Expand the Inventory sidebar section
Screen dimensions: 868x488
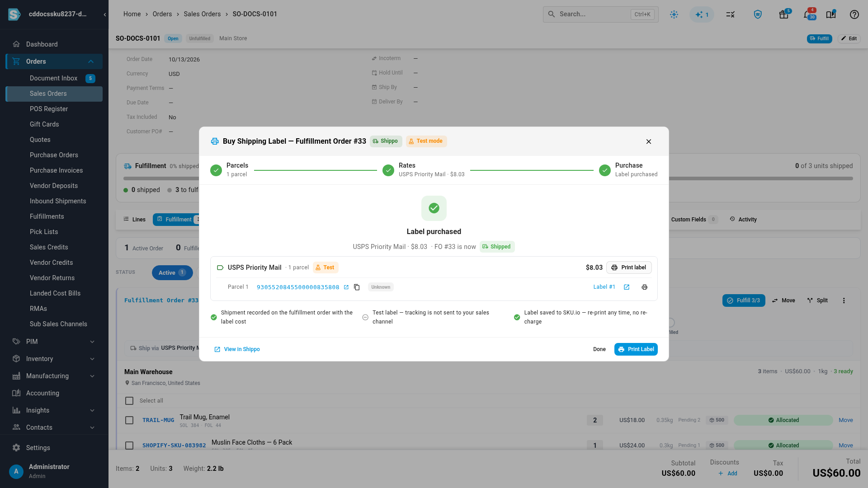point(92,359)
